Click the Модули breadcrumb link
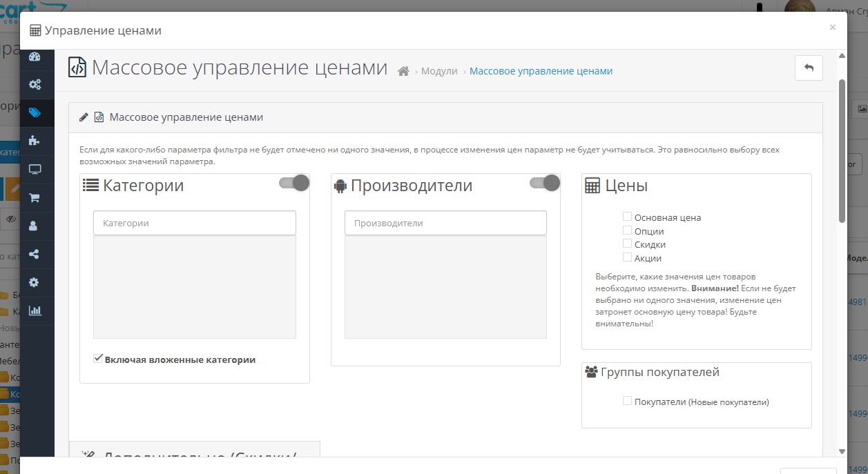The image size is (868, 474). pyautogui.click(x=439, y=71)
